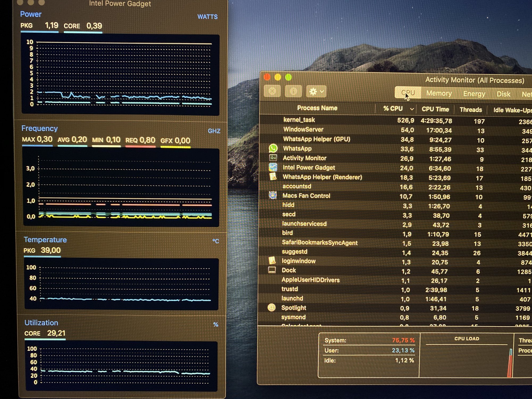Click the inspect process info button

click(x=293, y=92)
